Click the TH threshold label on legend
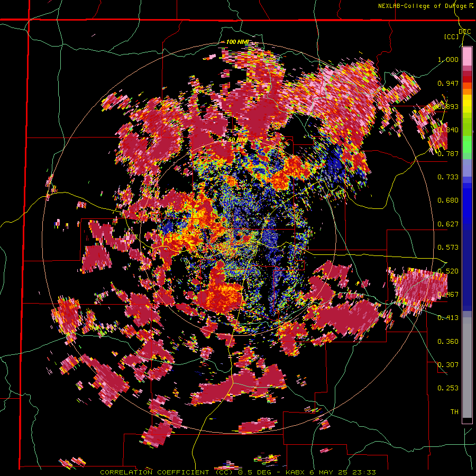Screen dimensions: 476x476 click(454, 412)
